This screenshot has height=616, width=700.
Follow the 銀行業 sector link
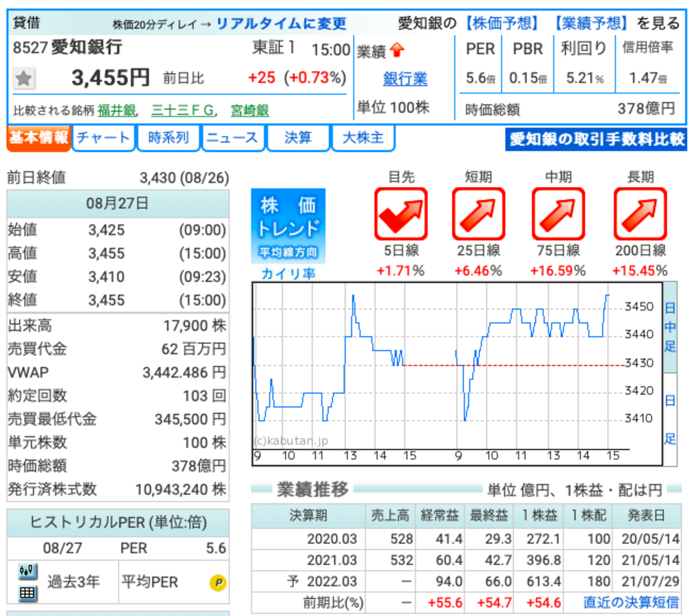tap(405, 79)
